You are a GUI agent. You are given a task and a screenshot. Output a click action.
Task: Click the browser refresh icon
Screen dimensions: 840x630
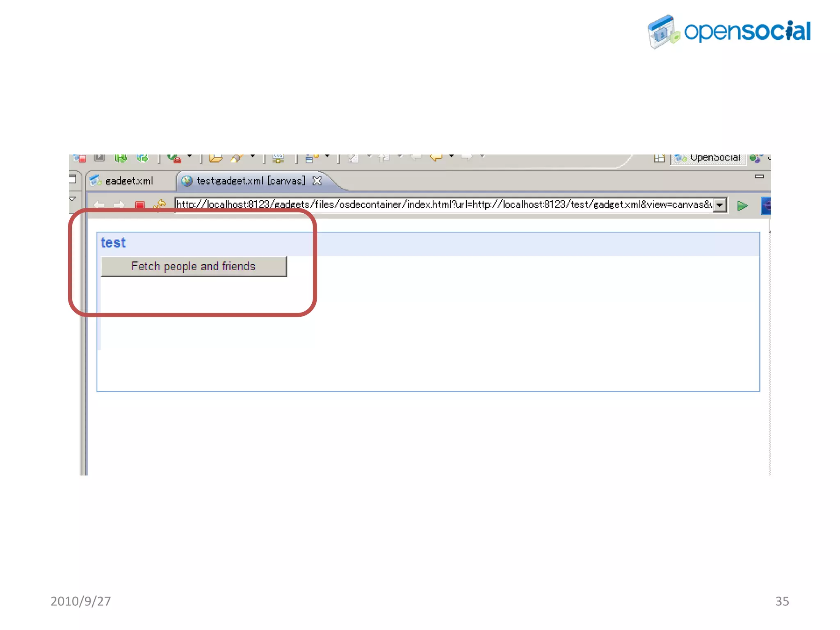pos(160,204)
